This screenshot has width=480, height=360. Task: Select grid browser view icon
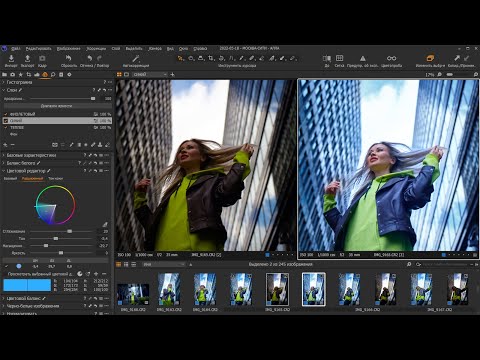click(x=126, y=264)
